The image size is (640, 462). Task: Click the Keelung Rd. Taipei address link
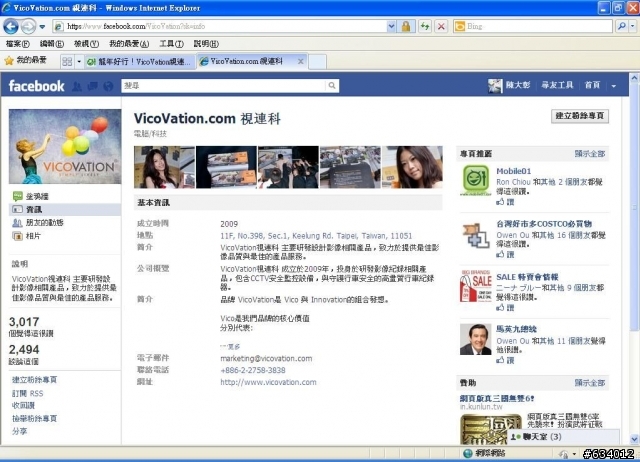[316, 236]
